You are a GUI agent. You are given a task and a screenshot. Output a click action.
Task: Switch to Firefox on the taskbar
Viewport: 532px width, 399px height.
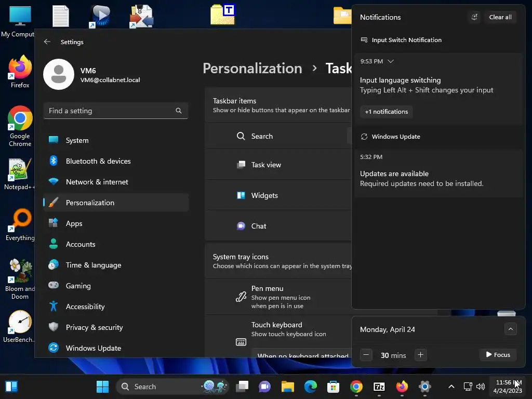pos(402,387)
